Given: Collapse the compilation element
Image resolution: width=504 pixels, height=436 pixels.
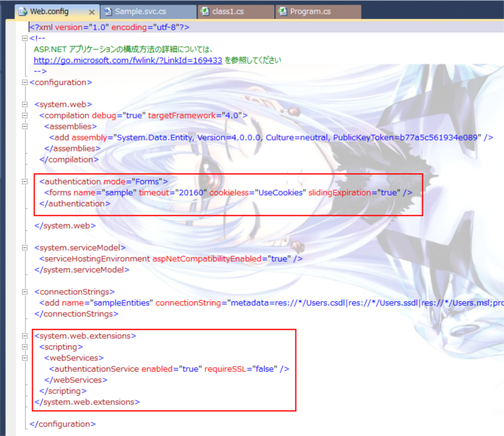Looking at the screenshot, I should pyautogui.click(x=25, y=115).
